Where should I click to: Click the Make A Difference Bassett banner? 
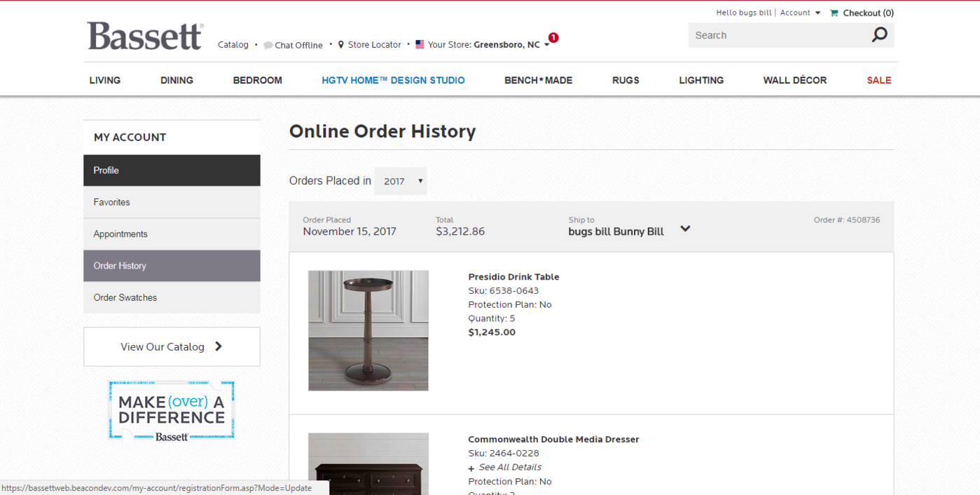(x=171, y=409)
